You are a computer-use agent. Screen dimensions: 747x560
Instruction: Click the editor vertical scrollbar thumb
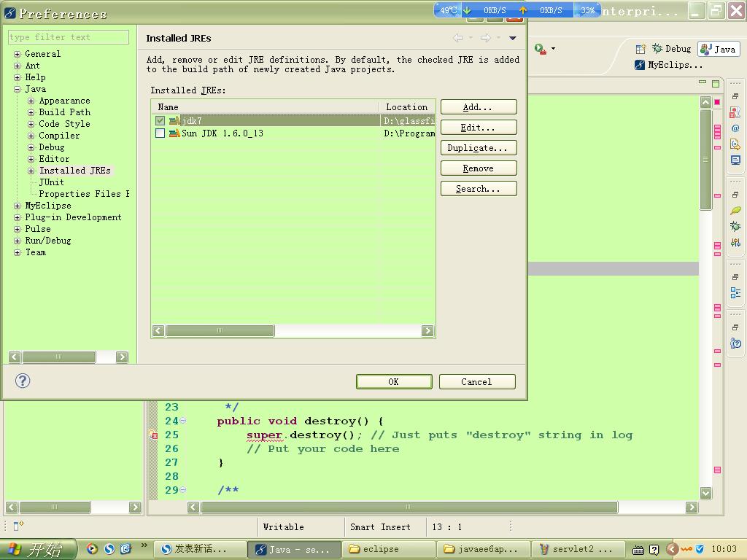[x=705, y=159]
